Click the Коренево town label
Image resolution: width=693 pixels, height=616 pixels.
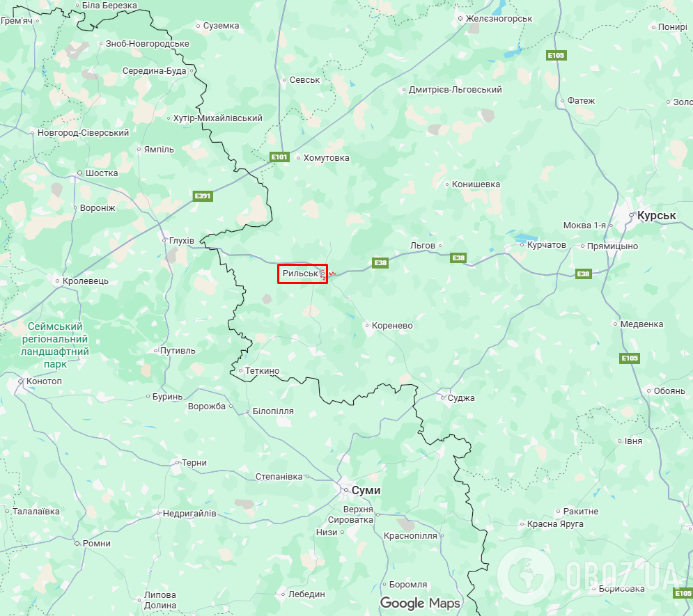point(392,326)
